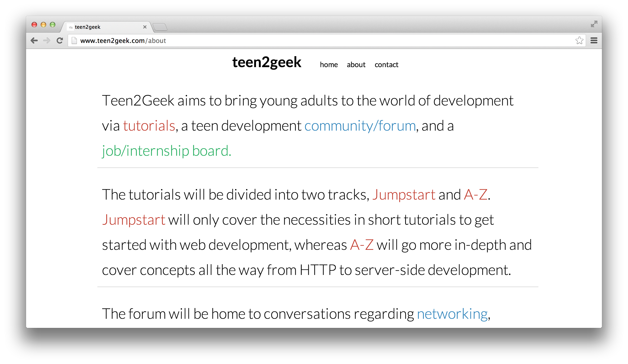Enter fullscreen using the expand arrows icon
Viewport: 628px width, 364px height.
[594, 24]
